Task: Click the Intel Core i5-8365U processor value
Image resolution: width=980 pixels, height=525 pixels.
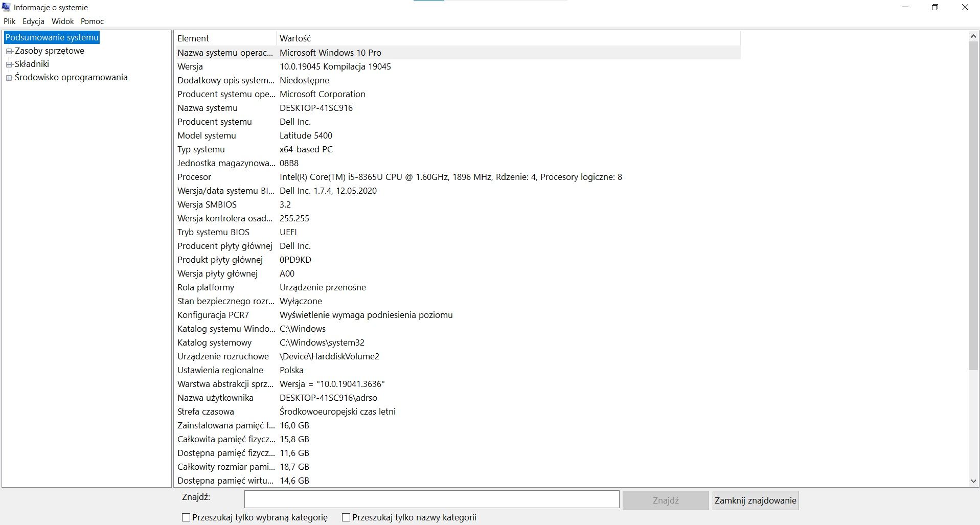Action: click(450, 177)
